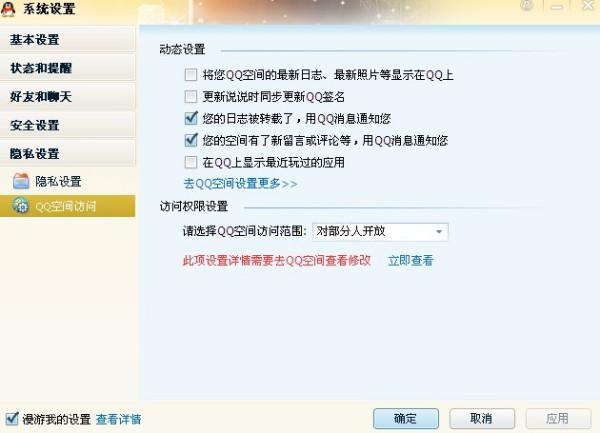Open 去QQ空间设置更多 link
Viewport: 600px width, 433px height.
point(240,184)
